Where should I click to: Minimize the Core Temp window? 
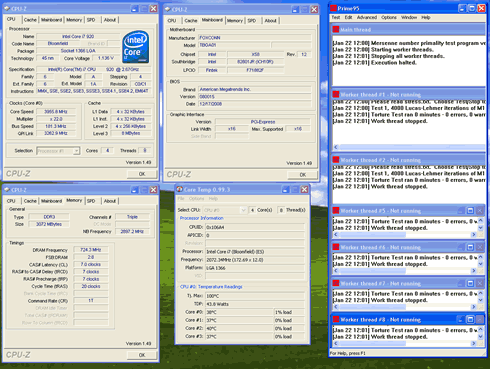pyautogui.click(x=285, y=190)
